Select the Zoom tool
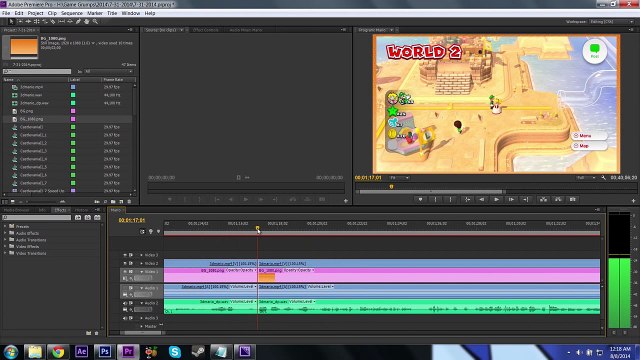The image size is (640, 360). click(x=95, y=22)
